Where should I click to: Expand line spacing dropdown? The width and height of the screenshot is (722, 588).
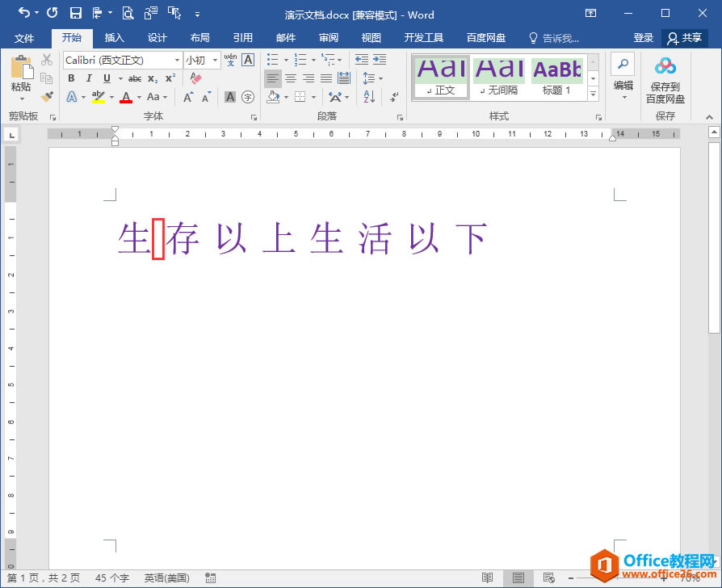(x=380, y=78)
